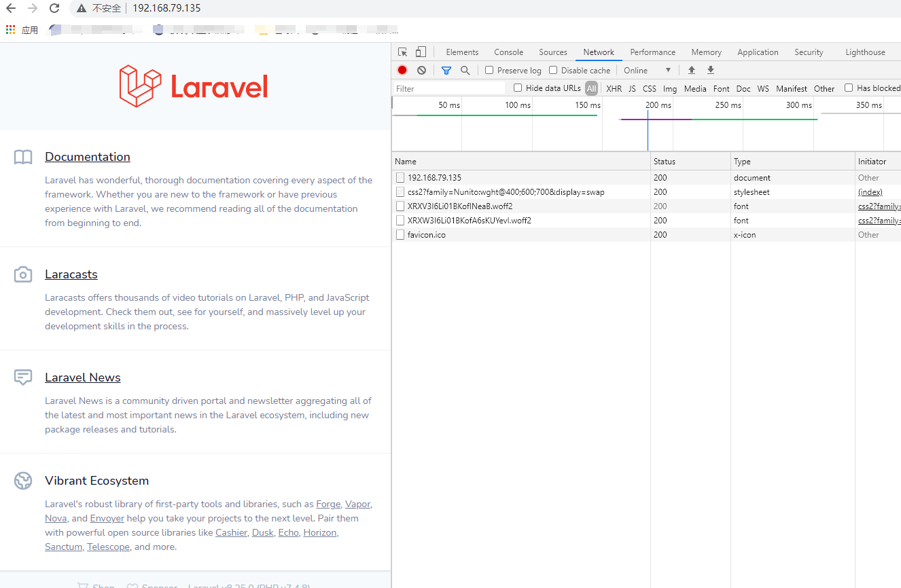Select the XRXV3I6Li01BKofINeaB.woff2 request
The image size is (901, 588).
pos(646,206)
